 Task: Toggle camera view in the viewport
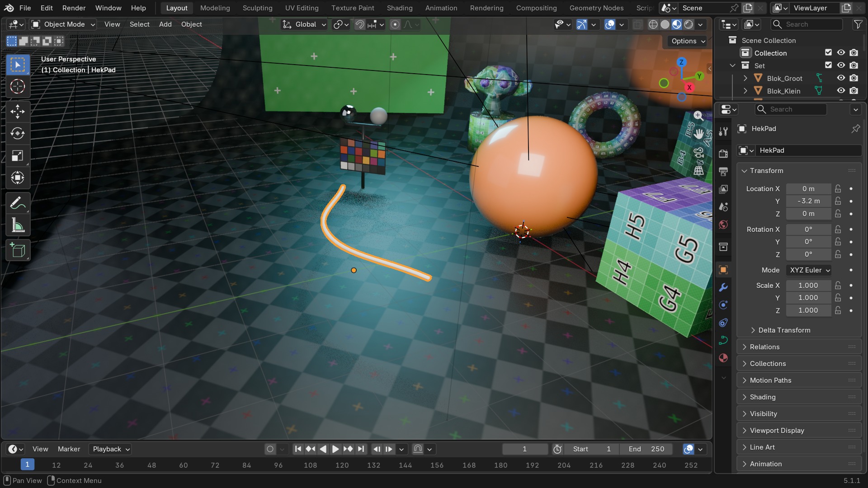(x=698, y=153)
